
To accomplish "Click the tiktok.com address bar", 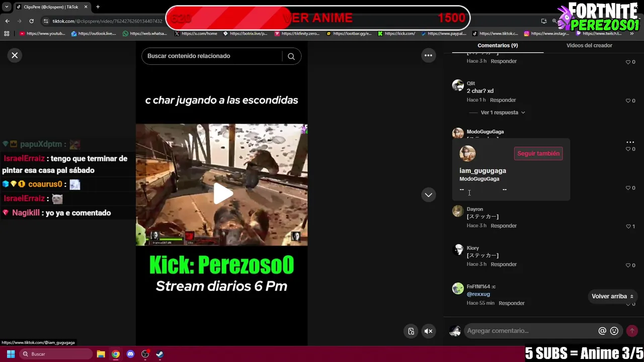I will (x=107, y=21).
